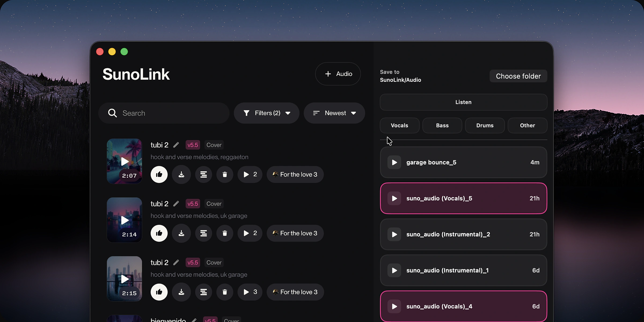Viewport: 644px width, 322px height.
Task: Click the Listen button
Action: [x=463, y=102]
